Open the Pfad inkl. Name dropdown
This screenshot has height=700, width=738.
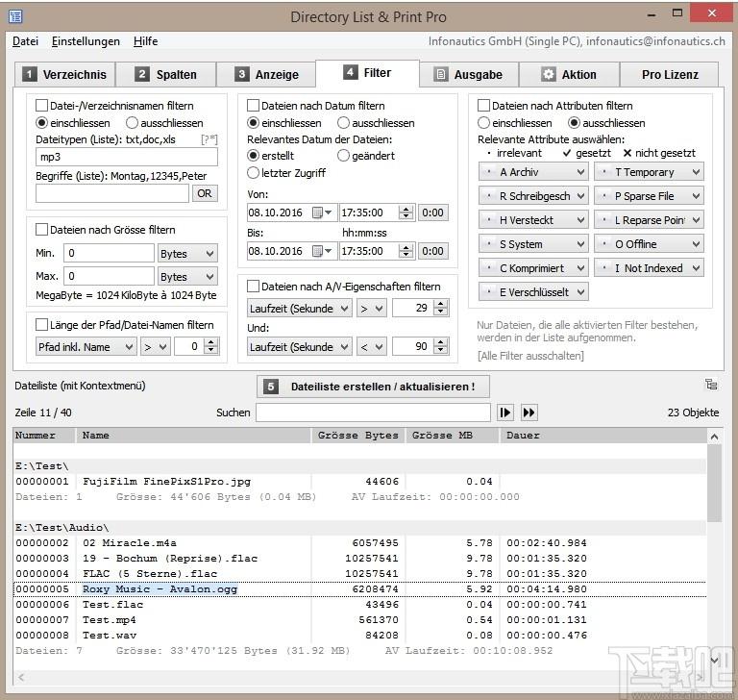click(86, 347)
